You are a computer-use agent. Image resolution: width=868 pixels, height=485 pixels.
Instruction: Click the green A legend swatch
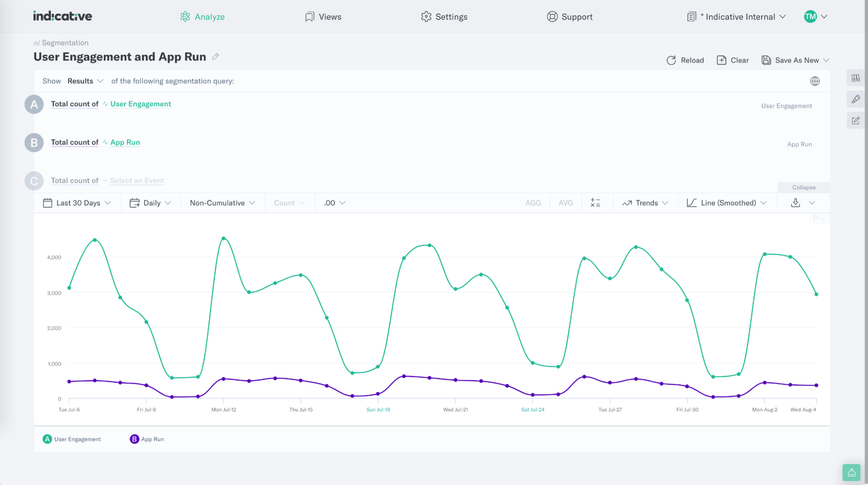[x=47, y=439]
